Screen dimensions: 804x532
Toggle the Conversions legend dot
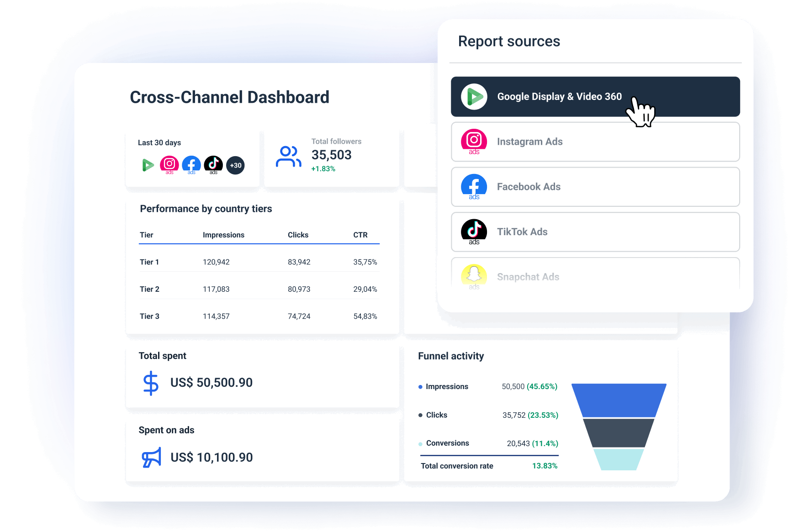click(420, 443)
